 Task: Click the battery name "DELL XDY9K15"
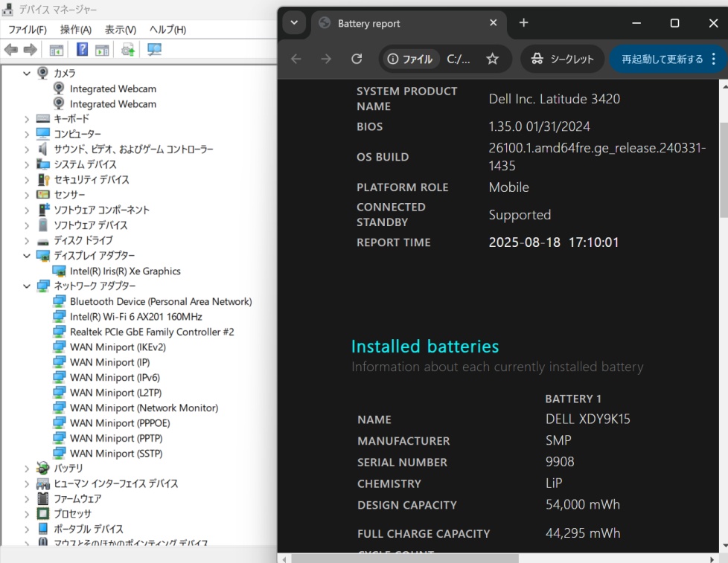coord(588,419)
